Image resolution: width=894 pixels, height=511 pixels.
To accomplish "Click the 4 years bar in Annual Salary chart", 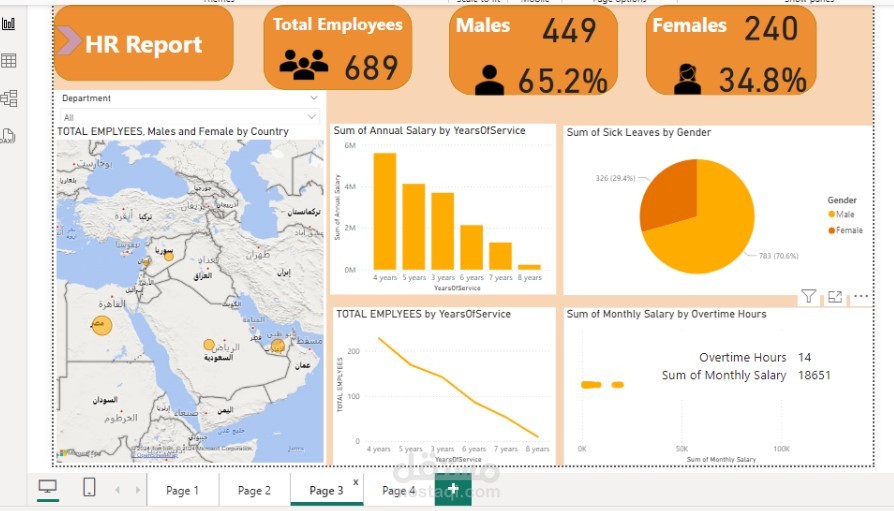I will (x=385, y=211).
